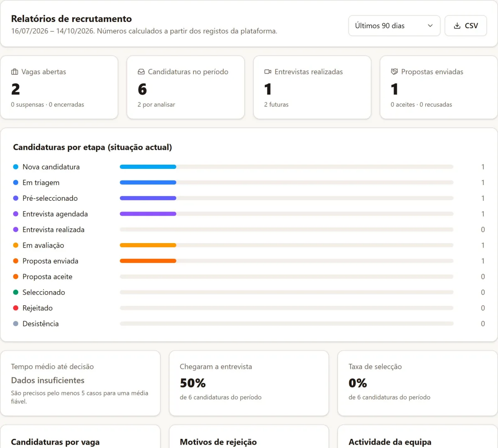Click the "Relatórios de recrutamento" heading
The width and height of the screenshot is (498, 448).
[71, 19]
